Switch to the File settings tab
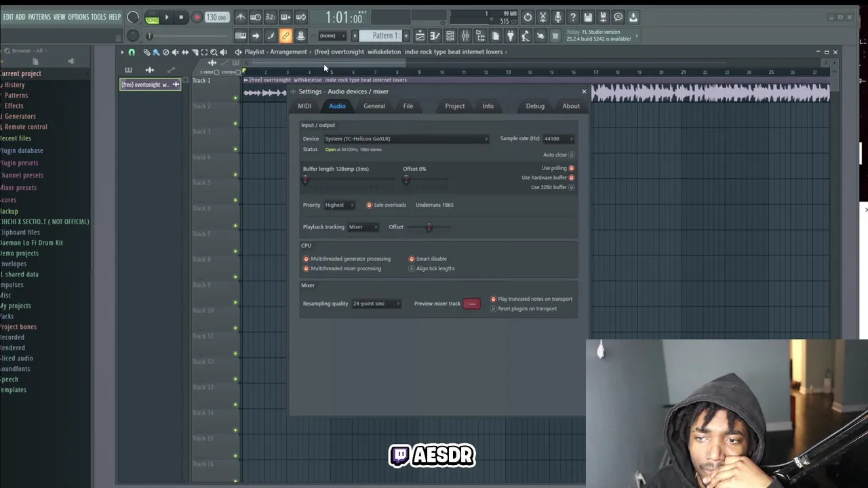The width and height of the screenshot is (868, 488). click(408, 106)
